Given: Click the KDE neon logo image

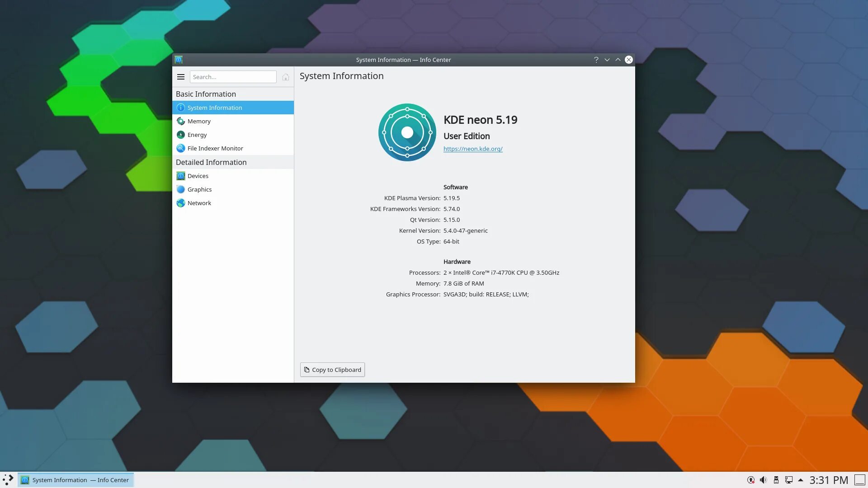Looking at the screenshot, I should coord(407,132).
